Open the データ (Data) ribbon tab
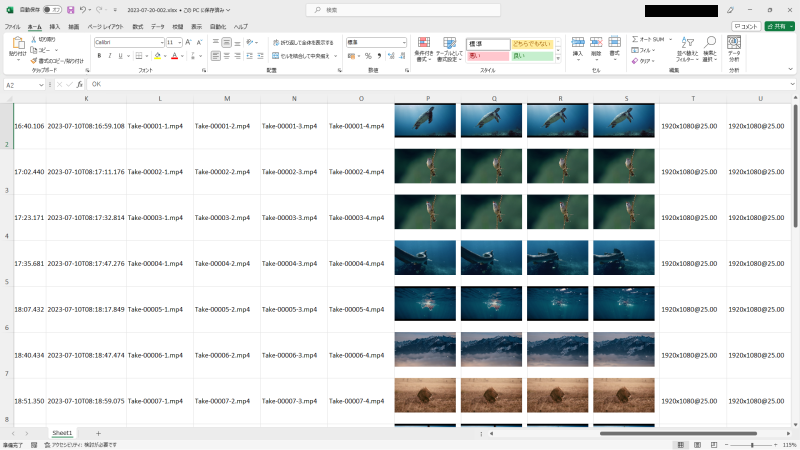The width and height of the screenshot is (800, 450). click(x=158, y=27)
